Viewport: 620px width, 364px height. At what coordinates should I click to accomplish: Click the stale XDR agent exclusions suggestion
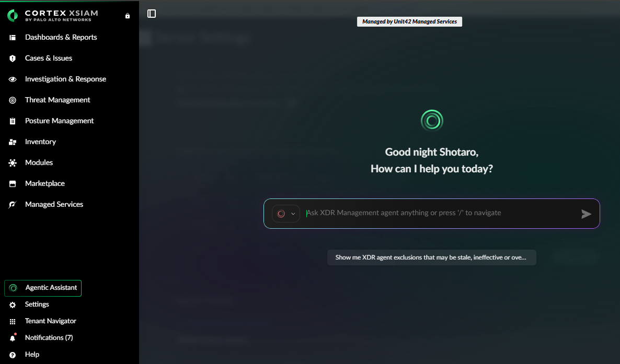point(431,257)
